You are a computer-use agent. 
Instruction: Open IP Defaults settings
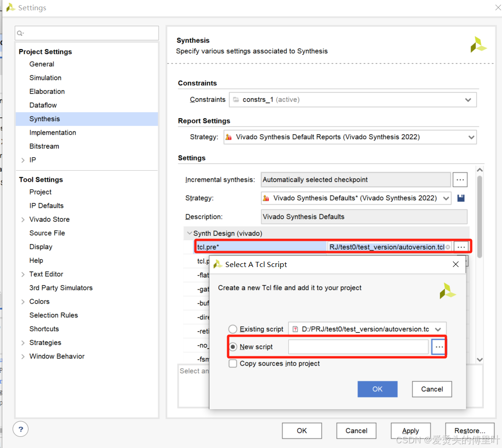click(x=46, y=206)
